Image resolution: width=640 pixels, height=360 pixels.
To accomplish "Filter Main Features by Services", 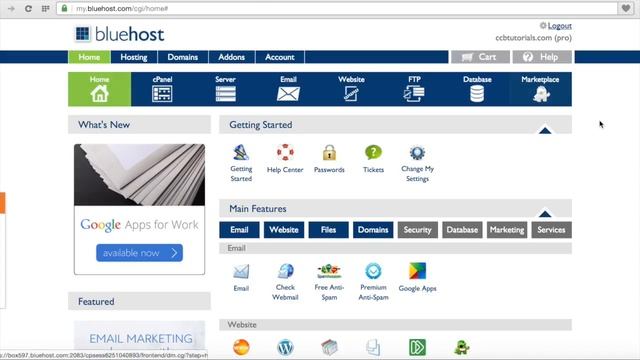I will pos(551,230).
